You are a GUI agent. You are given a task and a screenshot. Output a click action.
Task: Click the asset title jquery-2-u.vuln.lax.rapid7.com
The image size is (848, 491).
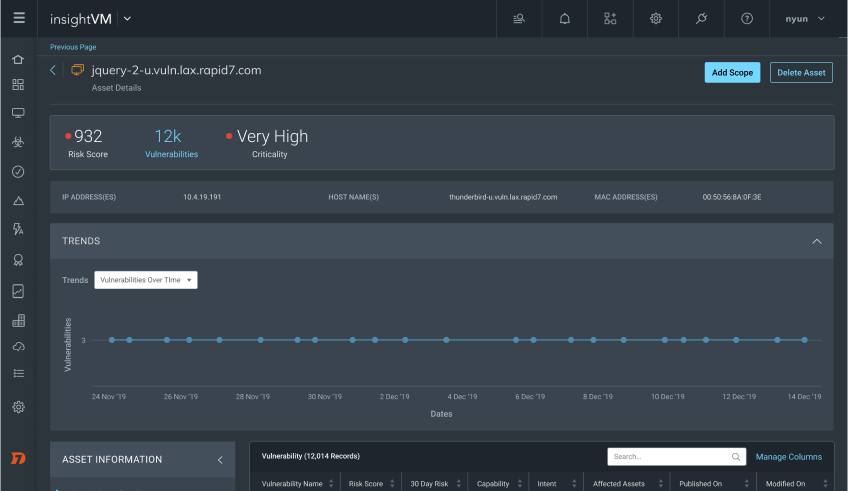click(176, 70)
